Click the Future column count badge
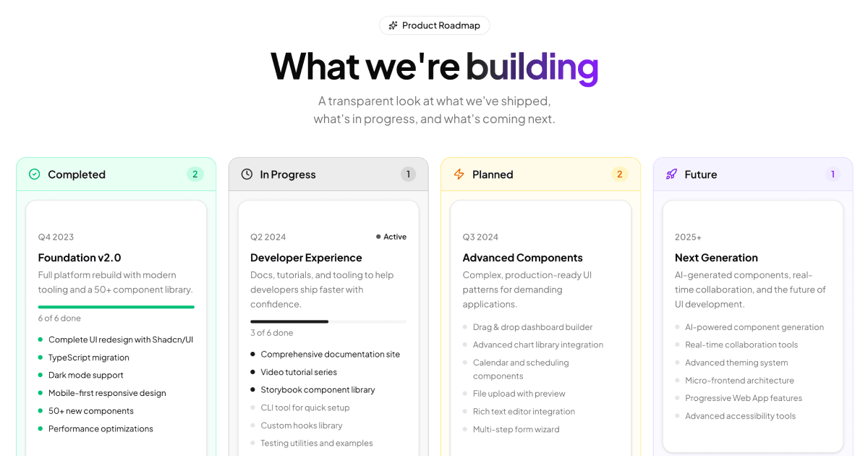868x456 pixels. tap(833, 174)
